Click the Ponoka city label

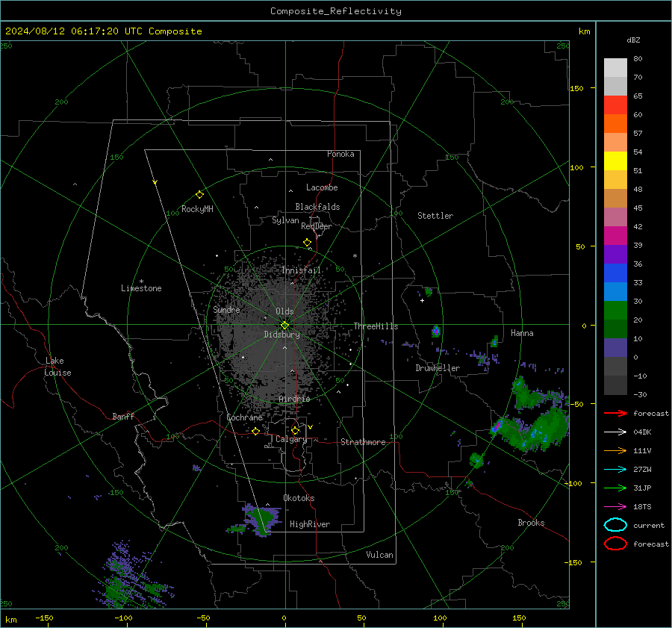point(340,154)
